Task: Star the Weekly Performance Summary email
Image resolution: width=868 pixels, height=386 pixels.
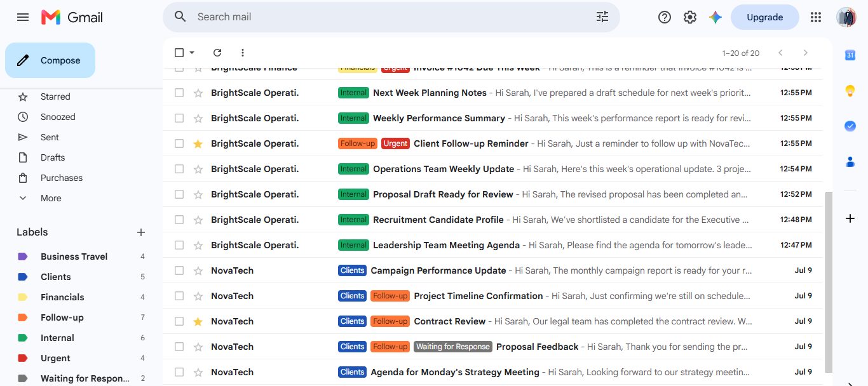Action: 198,118
